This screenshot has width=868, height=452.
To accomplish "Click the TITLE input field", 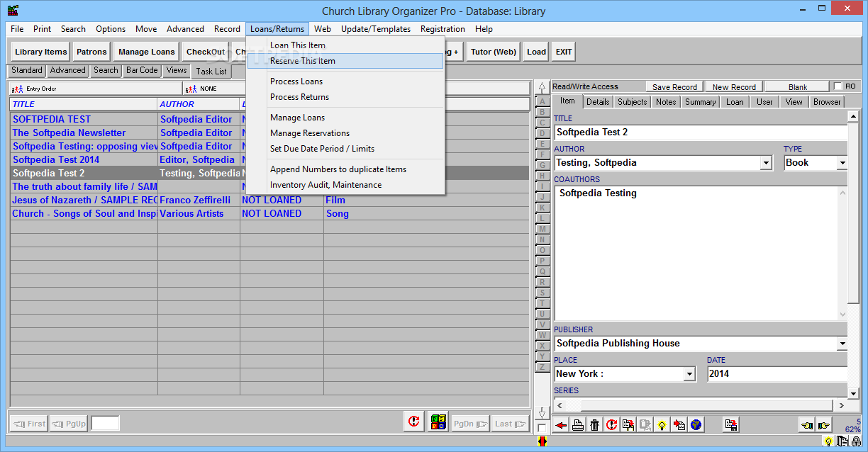I will click(701, 132).
